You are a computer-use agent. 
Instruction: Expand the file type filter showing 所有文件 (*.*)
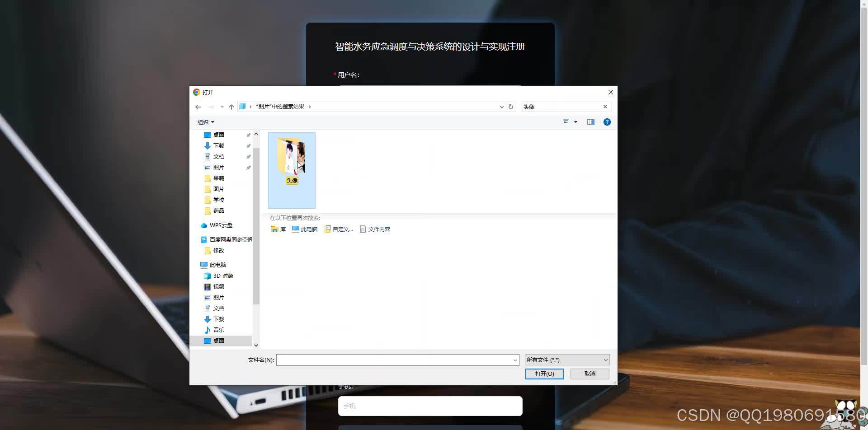coord(605,360)
